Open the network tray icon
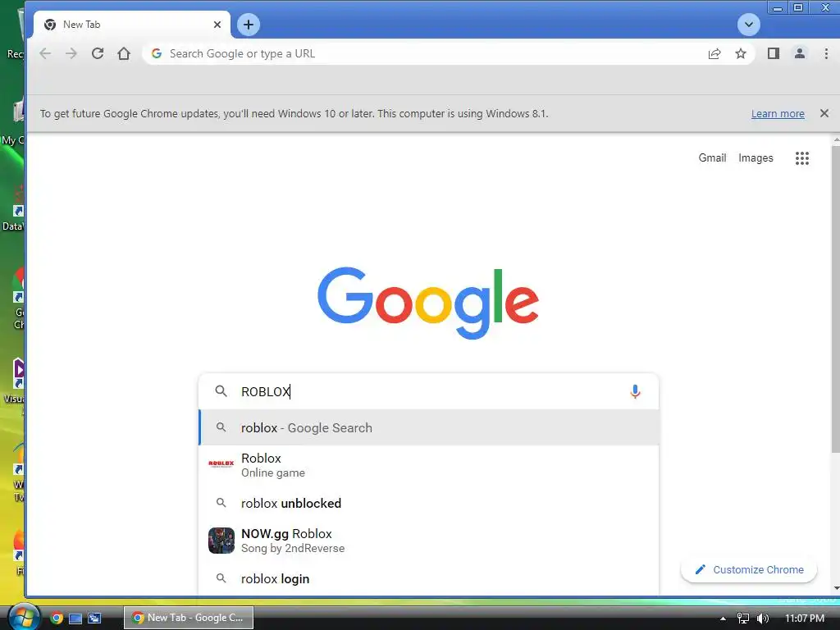The height and width of the screenshot is (630, 840). [742, 619]
